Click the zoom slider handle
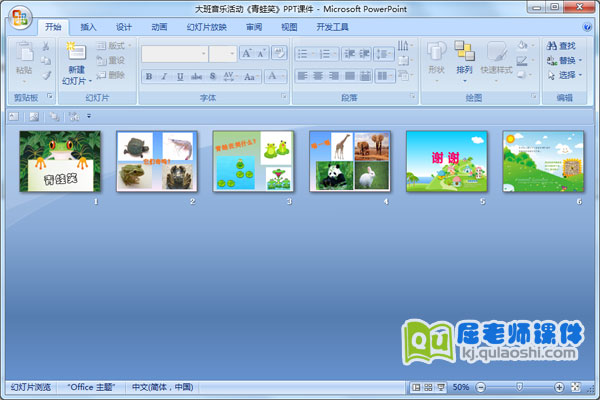 (519, 387)
